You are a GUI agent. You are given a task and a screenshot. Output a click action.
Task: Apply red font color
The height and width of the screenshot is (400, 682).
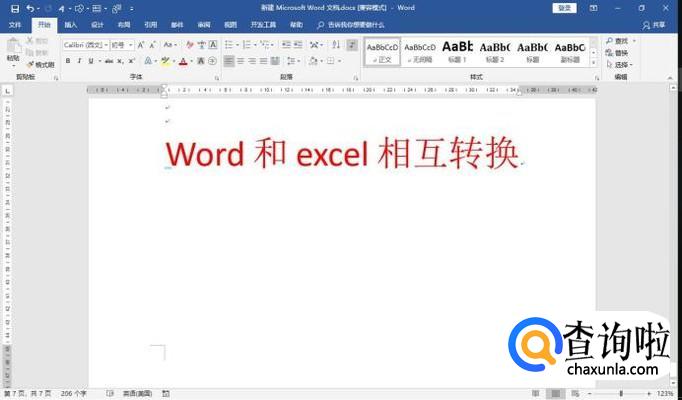pyautogui.click(x=183, y=61)
